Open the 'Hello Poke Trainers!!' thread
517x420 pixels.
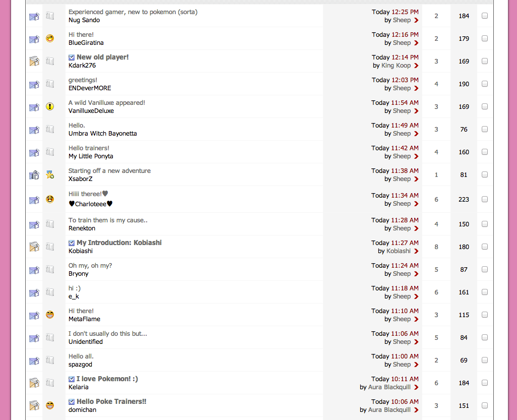(x=111, y=401)
